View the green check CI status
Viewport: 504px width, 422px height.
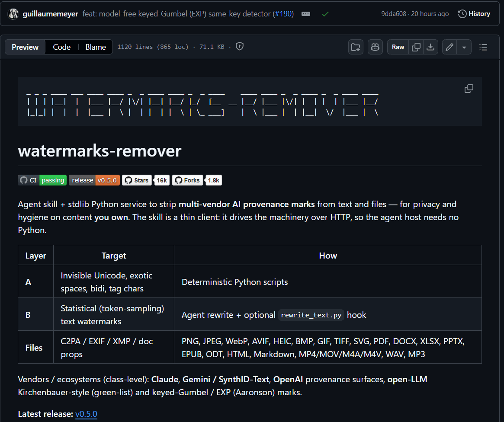tap(325, 14)
